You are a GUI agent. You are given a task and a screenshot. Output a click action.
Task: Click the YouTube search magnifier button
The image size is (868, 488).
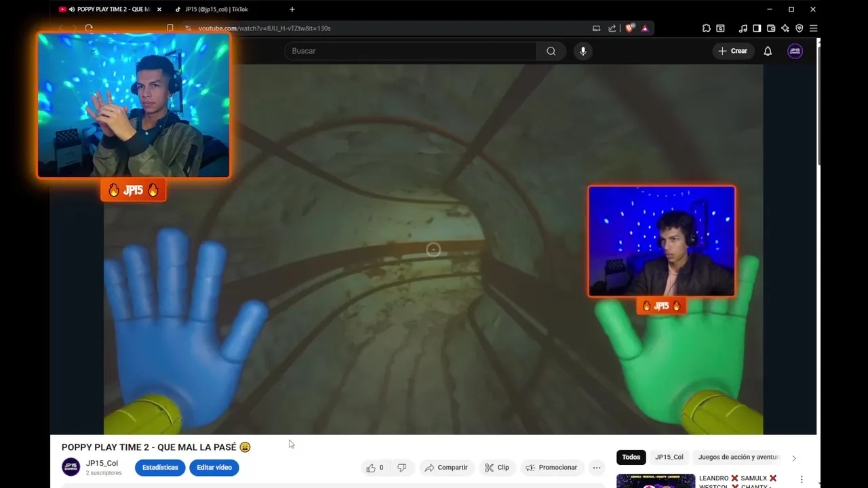click(551, 51)
